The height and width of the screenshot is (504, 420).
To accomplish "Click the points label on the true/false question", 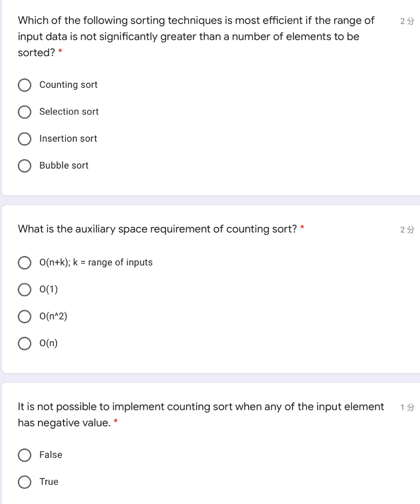I will click(x=407, y=407).
